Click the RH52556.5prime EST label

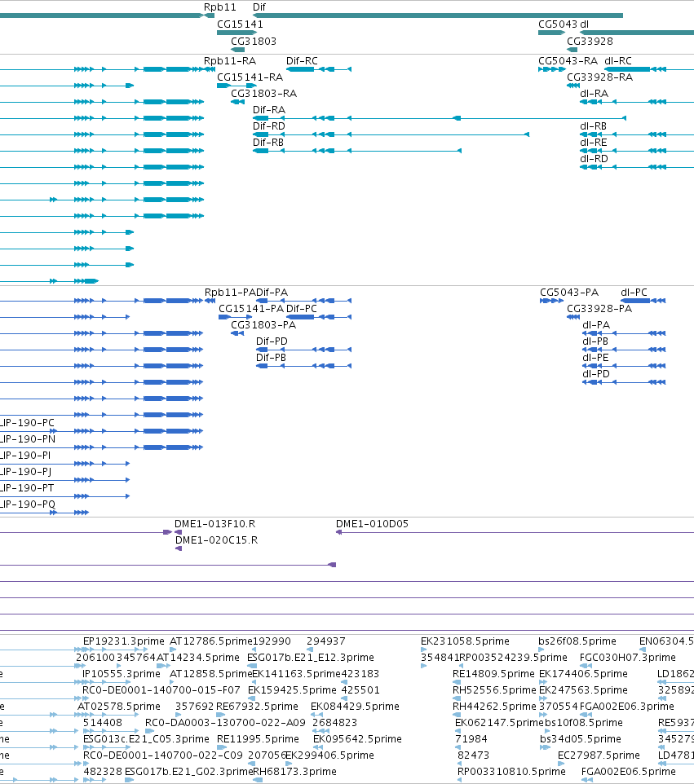tap(494, 690)
